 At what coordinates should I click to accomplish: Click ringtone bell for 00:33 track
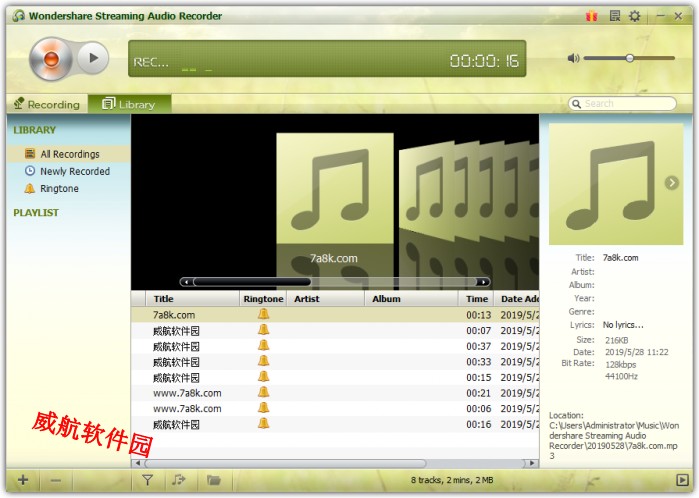[263, 361]
